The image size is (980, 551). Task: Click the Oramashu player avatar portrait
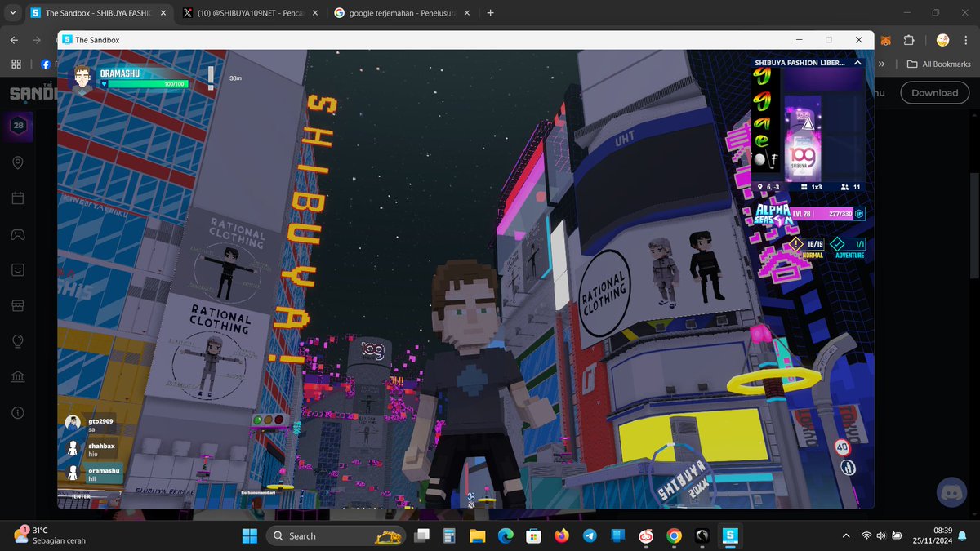click(x=82, y=79)
